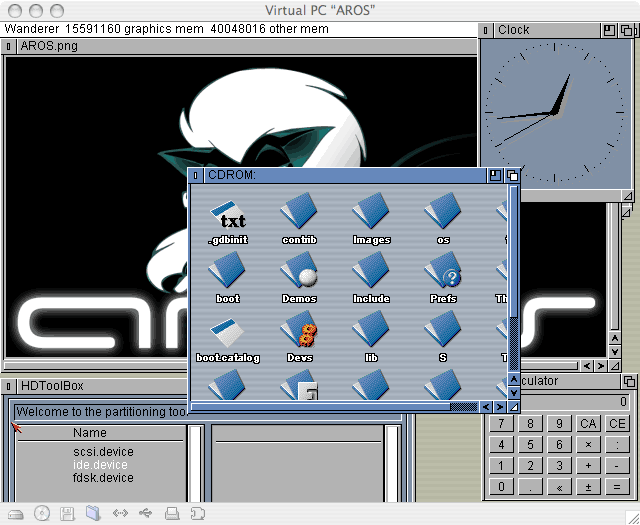Screen dimensions: 640x525
Task: Click the Calculator plus (+) key
Action: (x=588, y=466)
